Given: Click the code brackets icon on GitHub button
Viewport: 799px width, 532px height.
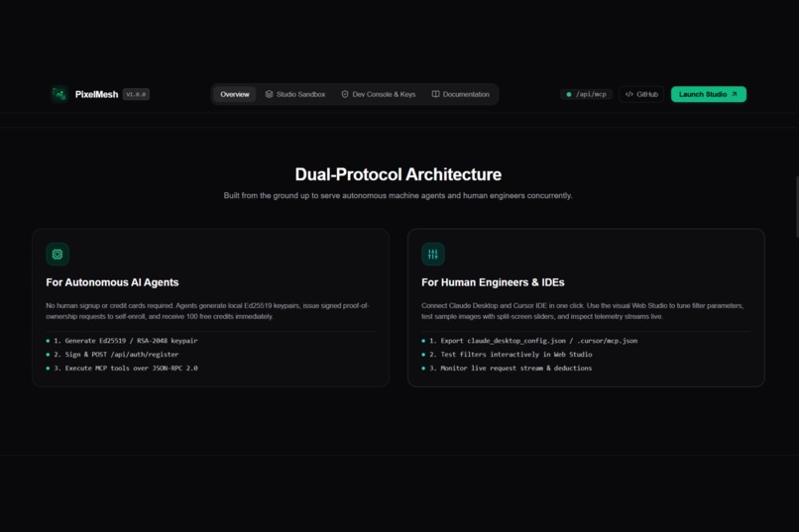Looking at the screenshot, I should coord(629,94).
